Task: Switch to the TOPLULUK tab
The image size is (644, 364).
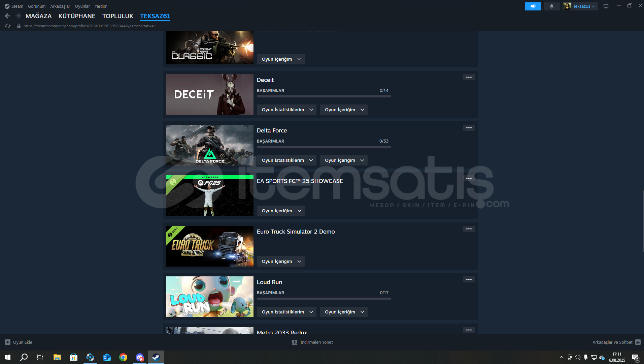Action: tap(118, 16)
